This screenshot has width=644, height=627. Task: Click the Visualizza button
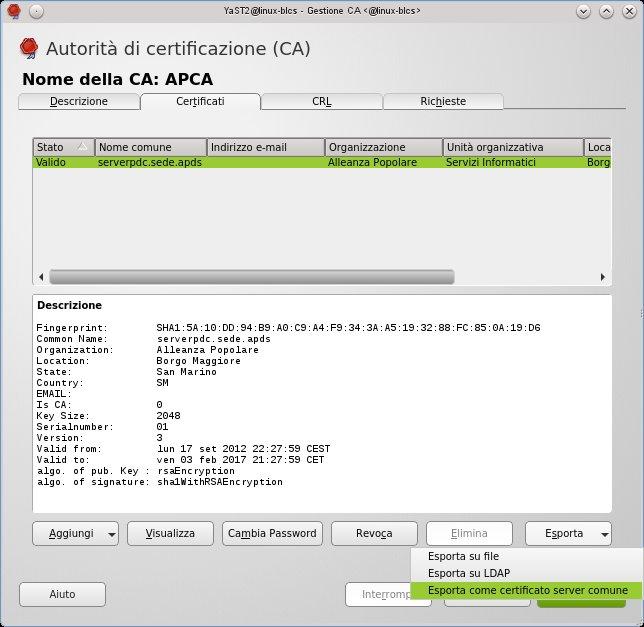click(170, 533)
